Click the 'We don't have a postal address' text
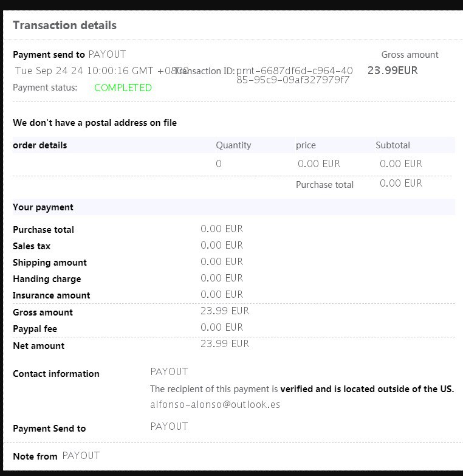The image size is (463, 476). (95, 123)
